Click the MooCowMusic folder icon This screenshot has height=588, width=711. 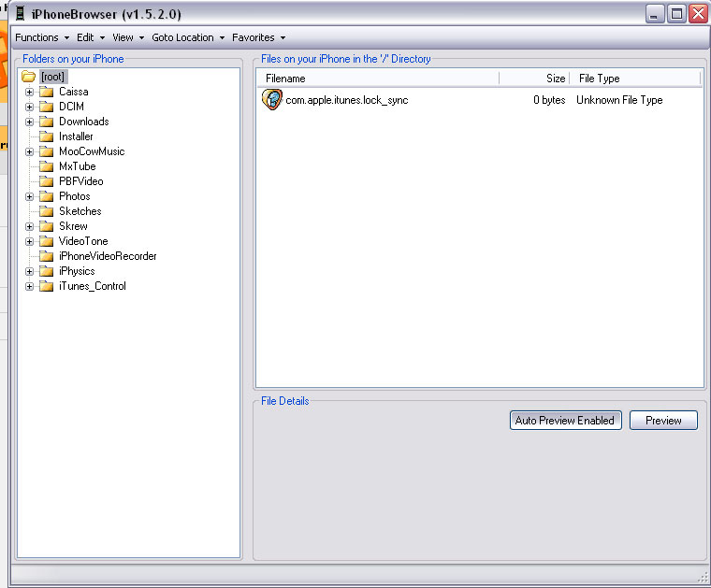[46, 151]
